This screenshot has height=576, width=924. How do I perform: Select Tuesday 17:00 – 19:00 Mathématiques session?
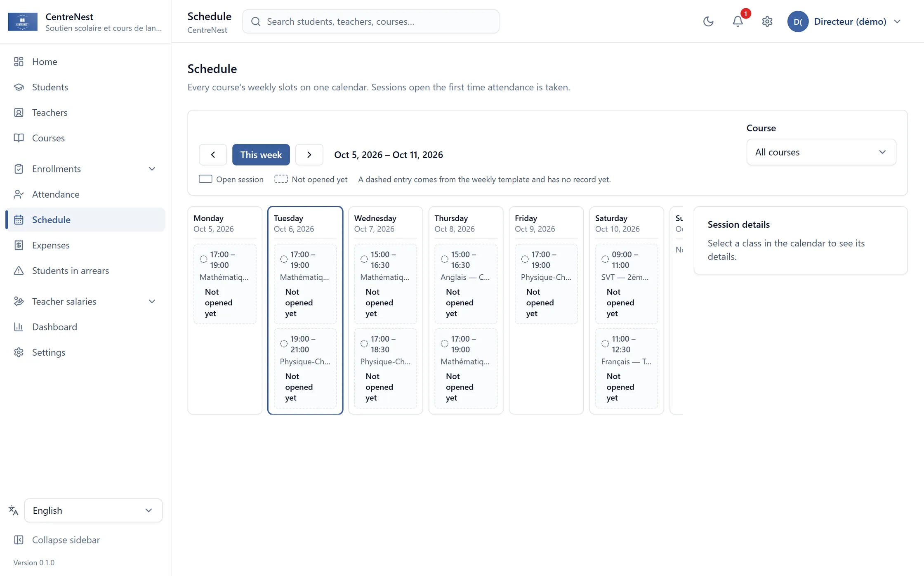click(305, 284)
